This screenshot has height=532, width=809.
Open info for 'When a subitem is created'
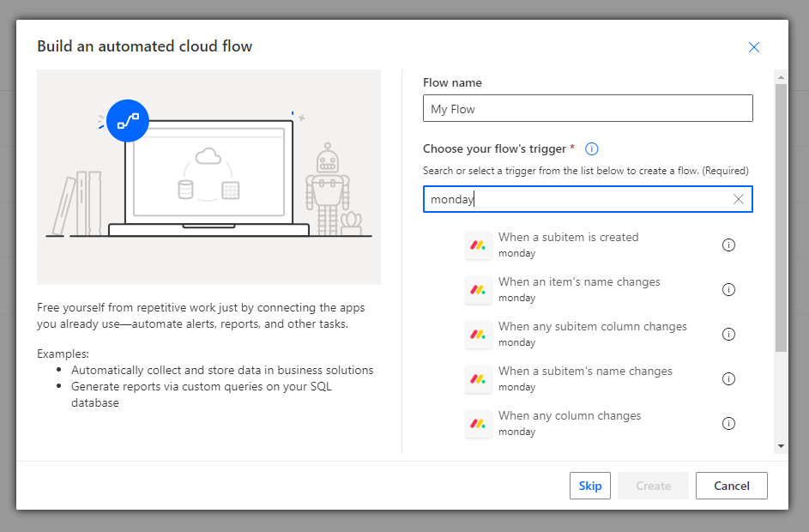click(728, 245)
